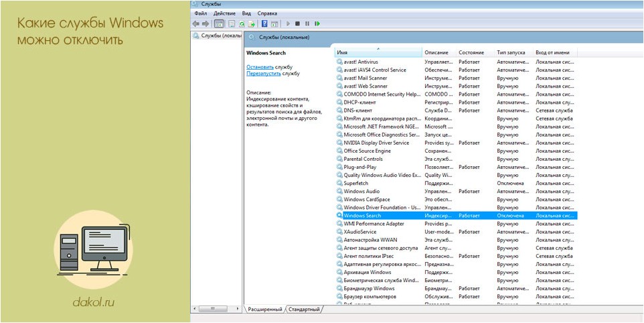Select Microsoft Office Diagnostics Service row
This screenshot has width=644, height=323.
457,135
